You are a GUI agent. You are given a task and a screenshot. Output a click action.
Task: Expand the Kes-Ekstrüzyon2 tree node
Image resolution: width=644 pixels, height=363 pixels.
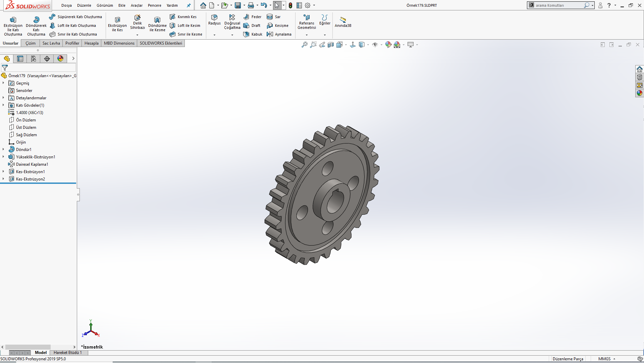(3, 179)
